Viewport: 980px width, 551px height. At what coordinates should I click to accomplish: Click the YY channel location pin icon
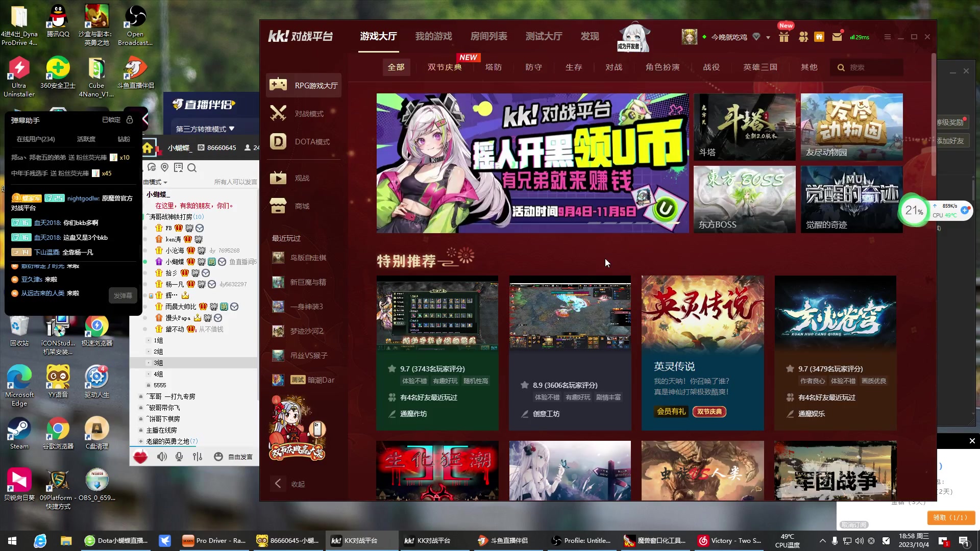[x=164, y=167]
